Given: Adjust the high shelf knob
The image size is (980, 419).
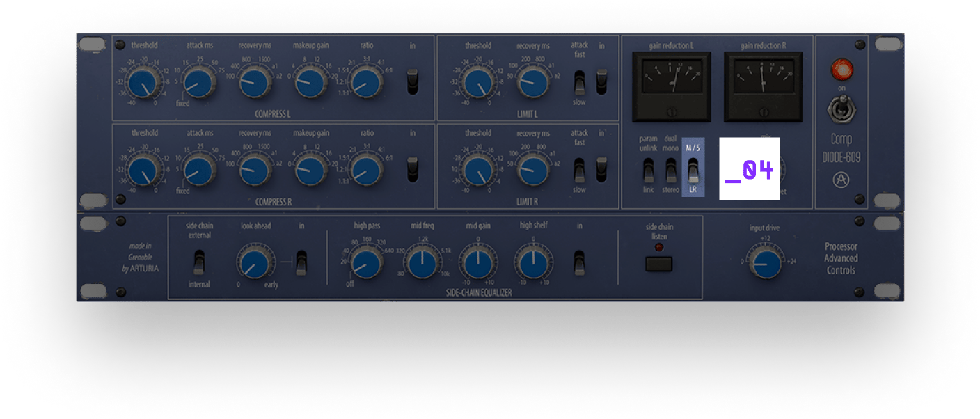Looking at the screenshot, I should [533, 263].
